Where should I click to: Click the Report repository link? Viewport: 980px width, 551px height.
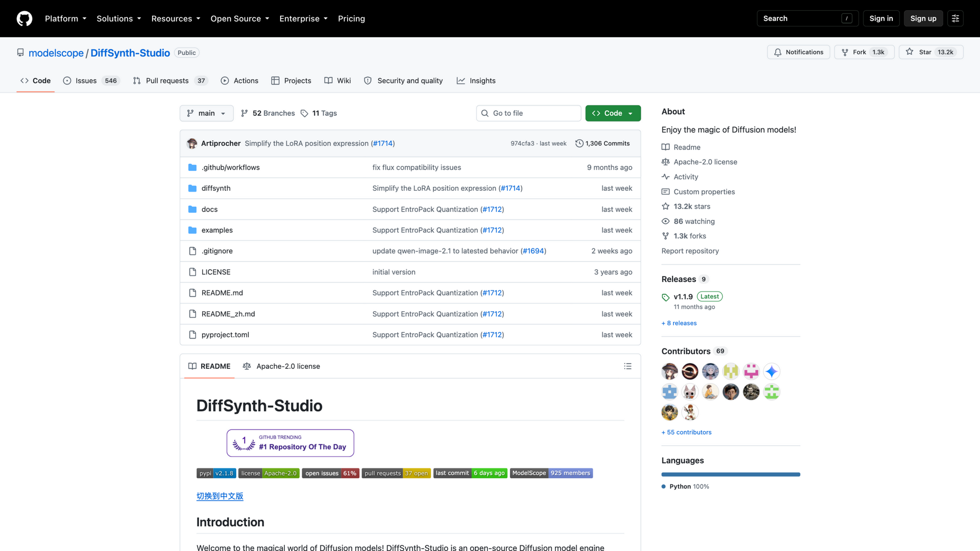(690, 251)
